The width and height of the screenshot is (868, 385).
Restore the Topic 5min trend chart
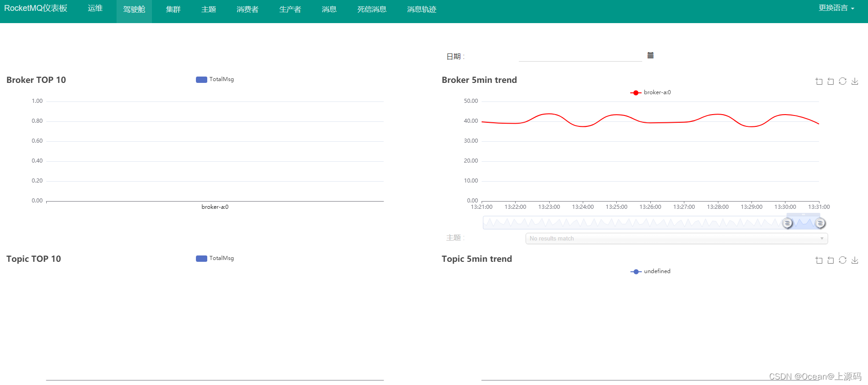(x=843, y=260)
